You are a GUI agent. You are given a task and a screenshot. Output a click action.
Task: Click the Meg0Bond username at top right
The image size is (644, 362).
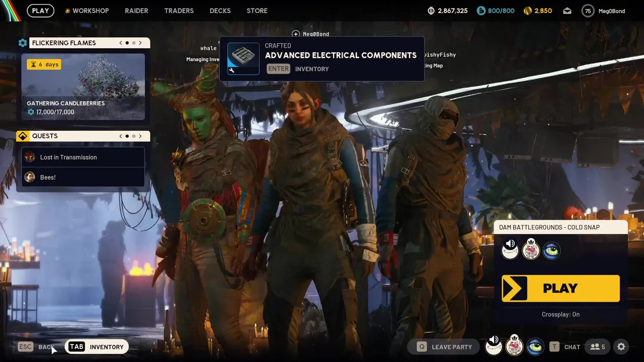[612, 11]
